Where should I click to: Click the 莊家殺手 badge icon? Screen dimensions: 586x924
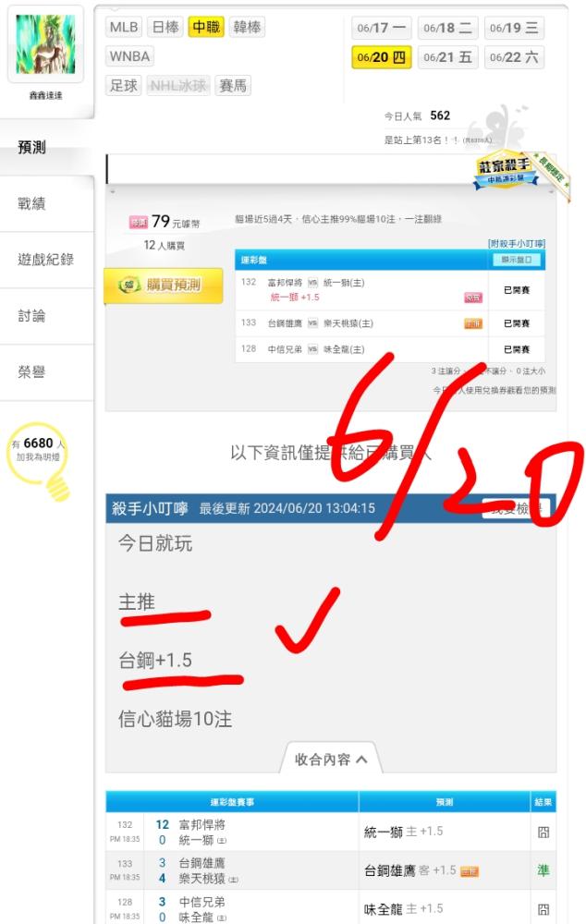(506, 170)
